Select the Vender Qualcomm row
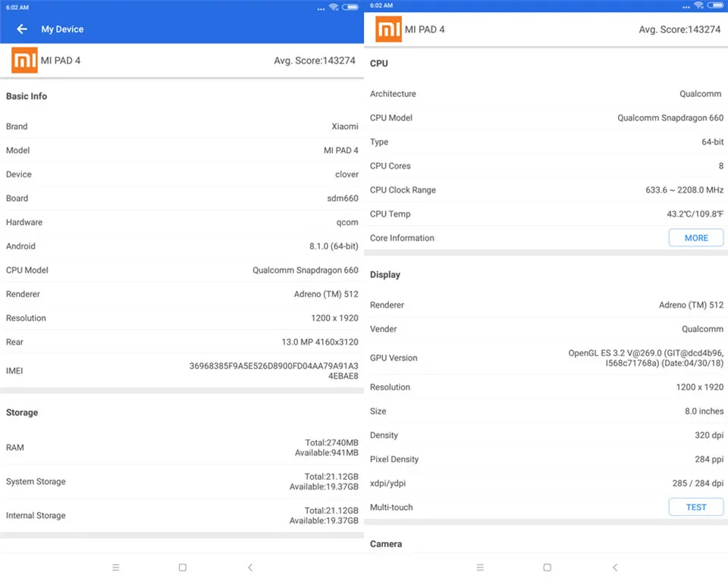 coord(546,329)
